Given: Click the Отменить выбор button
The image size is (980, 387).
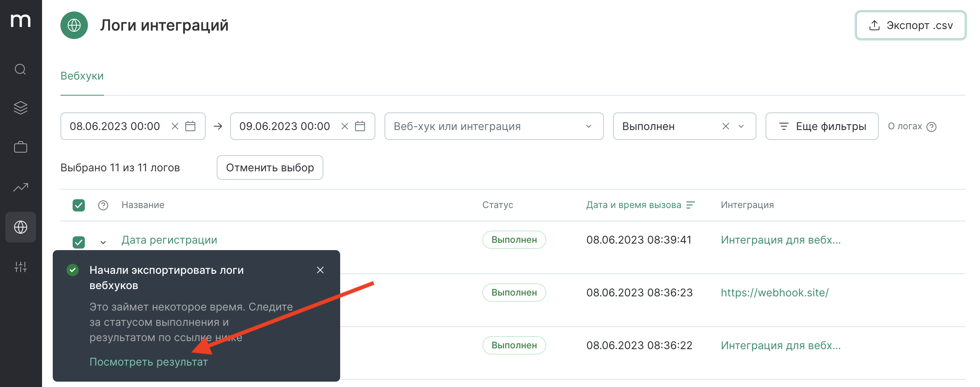Looking at the screenshot, I should 270,167.
